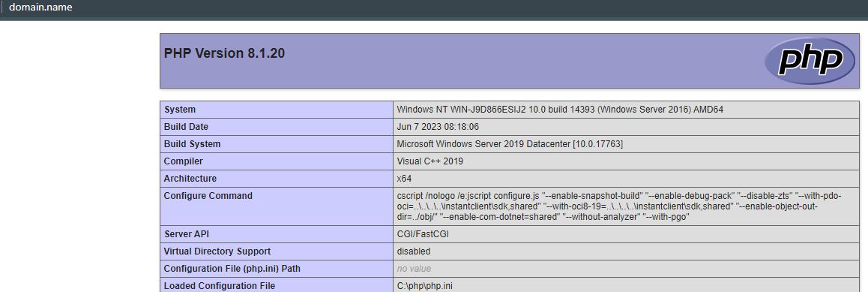Image resolution: width=868 pixels, height=292 pixels.
Task: Select the no value configuration path cell
Action: pyautogui.click(x=626, y=269)
